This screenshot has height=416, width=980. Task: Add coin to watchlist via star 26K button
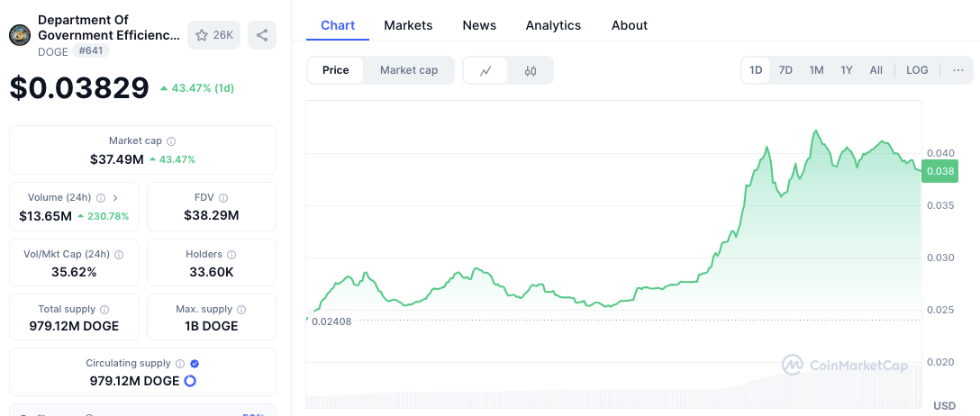click(x=213, y=35)
